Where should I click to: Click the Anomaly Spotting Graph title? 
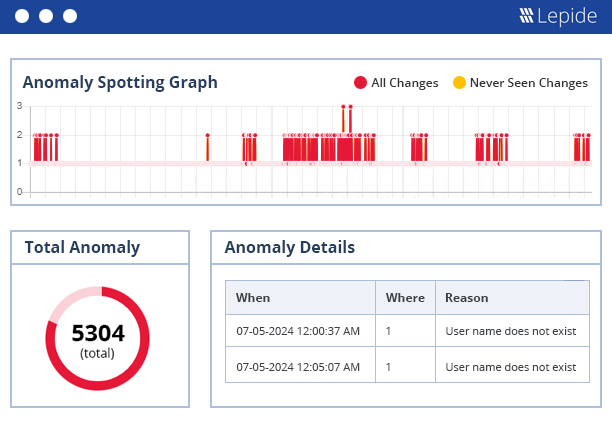click(120, 83)
